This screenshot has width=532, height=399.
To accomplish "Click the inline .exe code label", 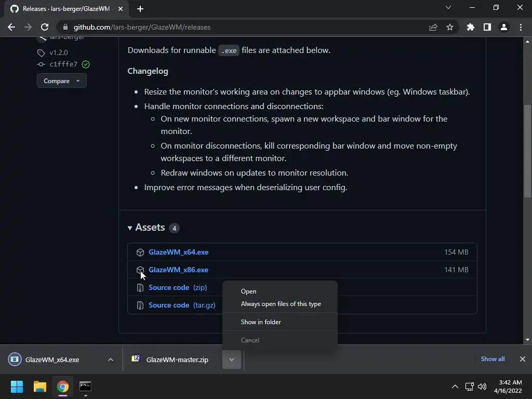I will coord(229,50).
